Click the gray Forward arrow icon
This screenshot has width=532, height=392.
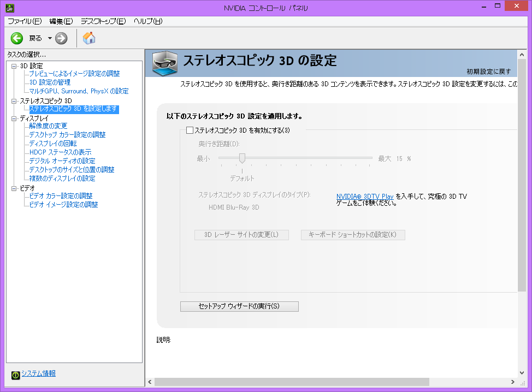tap(61, 38)
